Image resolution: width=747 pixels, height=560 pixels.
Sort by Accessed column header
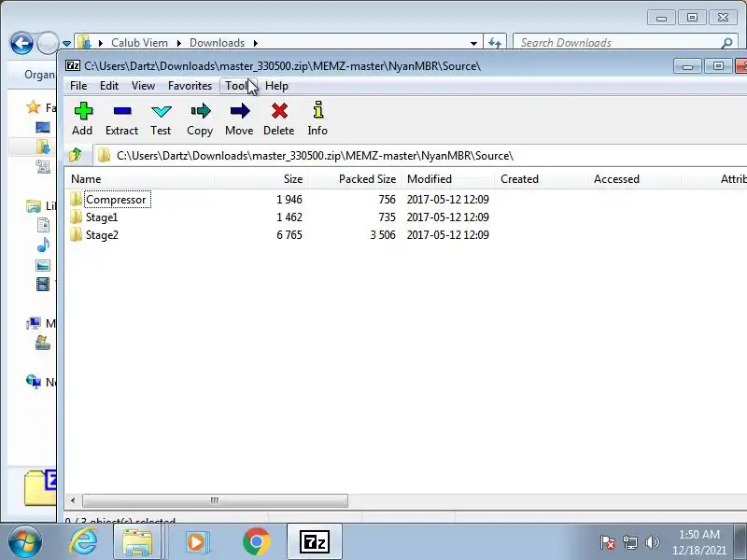(635, 179)
